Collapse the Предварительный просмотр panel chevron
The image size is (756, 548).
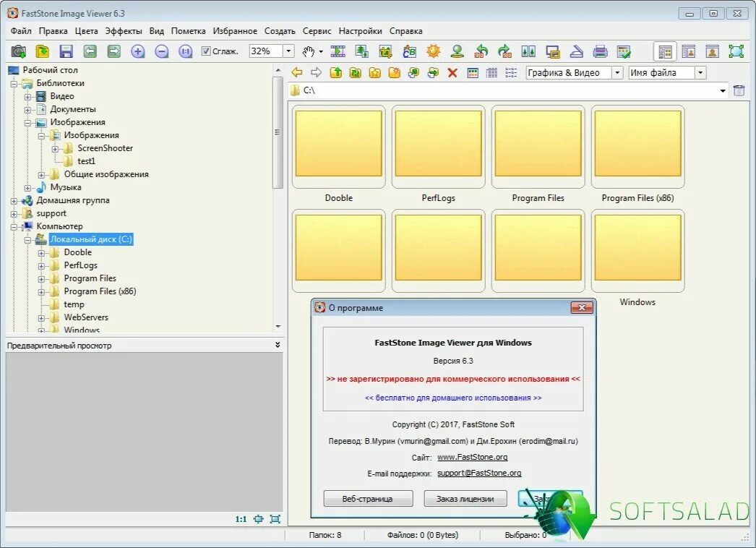tap(278, 345)
